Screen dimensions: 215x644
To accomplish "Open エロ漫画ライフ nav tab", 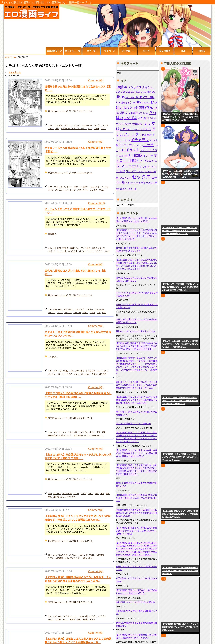I will (54, 51).
